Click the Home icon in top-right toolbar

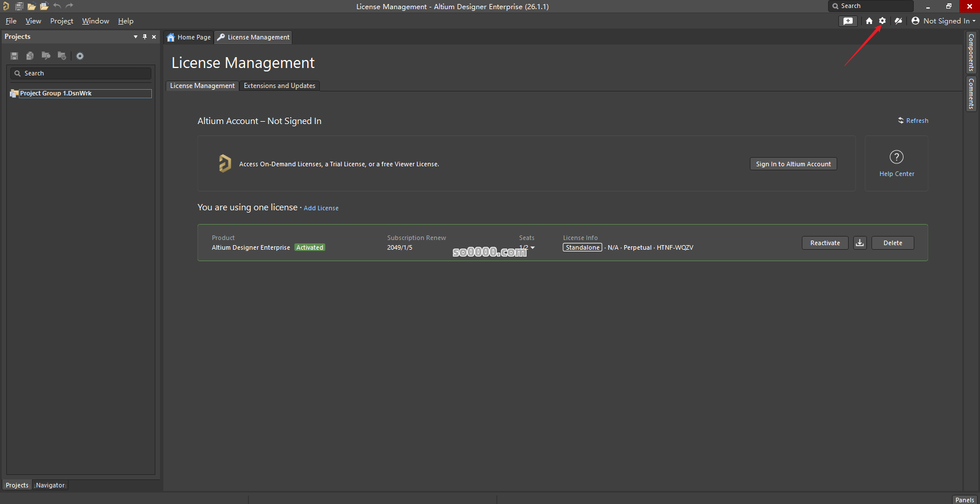[x=869, y=21]
